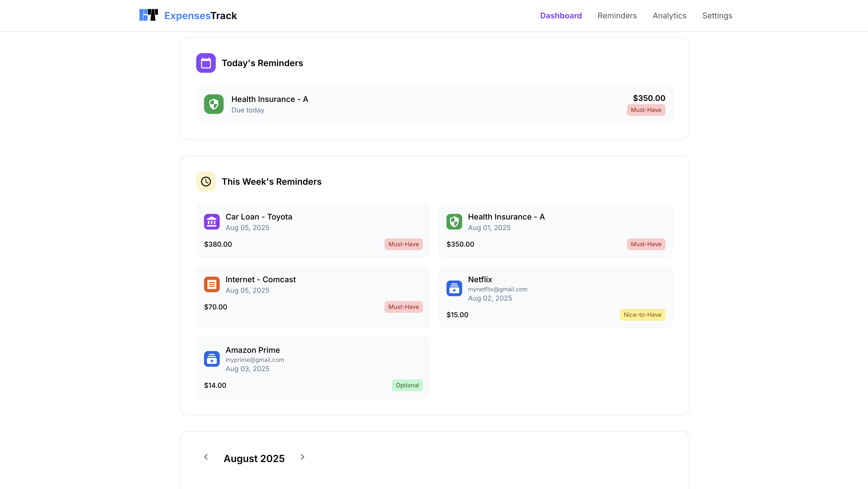Click the purple calendar icon beside Today's Reminders
The image size is (868, 489).
pyautogui.click(x=206, y=63)
